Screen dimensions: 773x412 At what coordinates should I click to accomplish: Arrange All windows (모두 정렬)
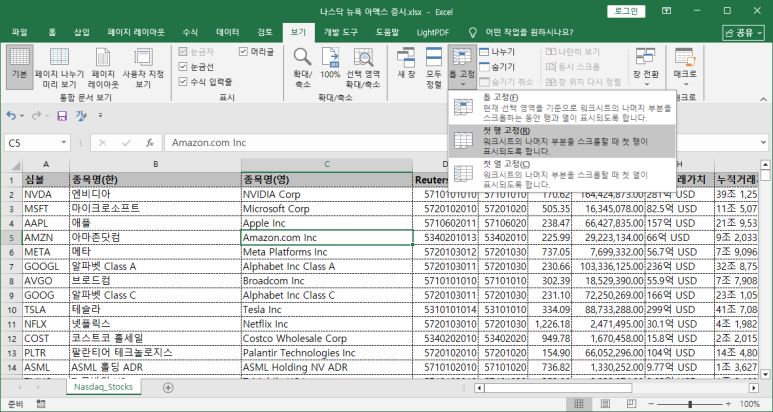point(434,68)
